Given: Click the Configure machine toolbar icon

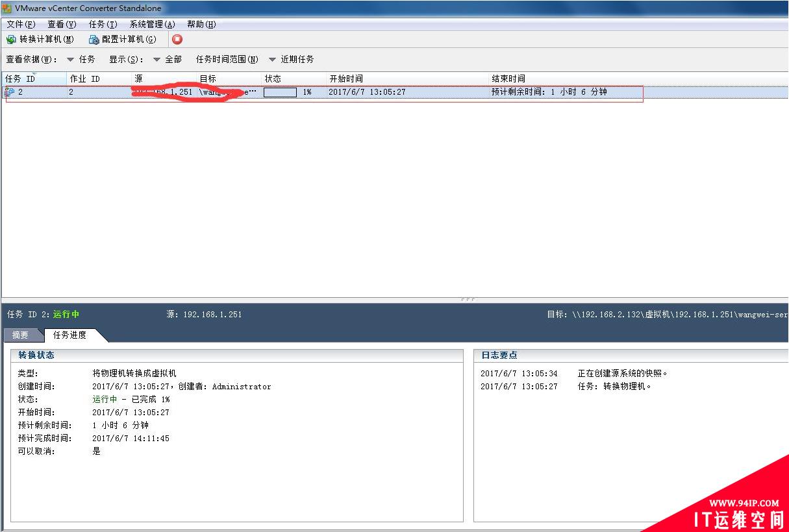Looking at the screenshot, I should coord(94,40).
